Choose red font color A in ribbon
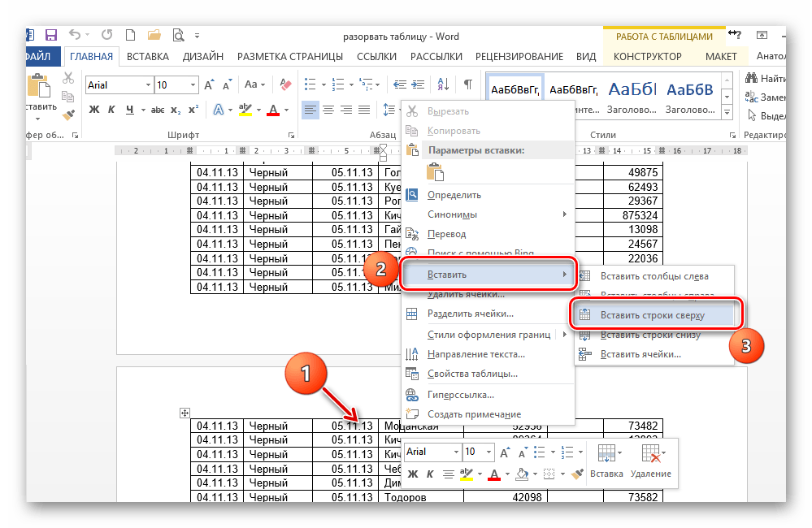Image resolution: width=812 pixels, height=528 pixels. click(x=273, y=110)
